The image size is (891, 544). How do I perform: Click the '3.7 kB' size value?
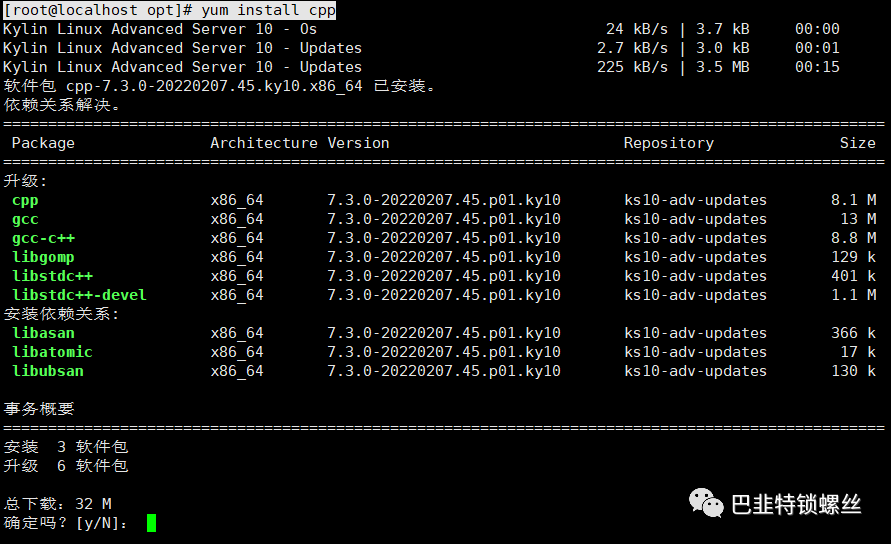(722, 29)
